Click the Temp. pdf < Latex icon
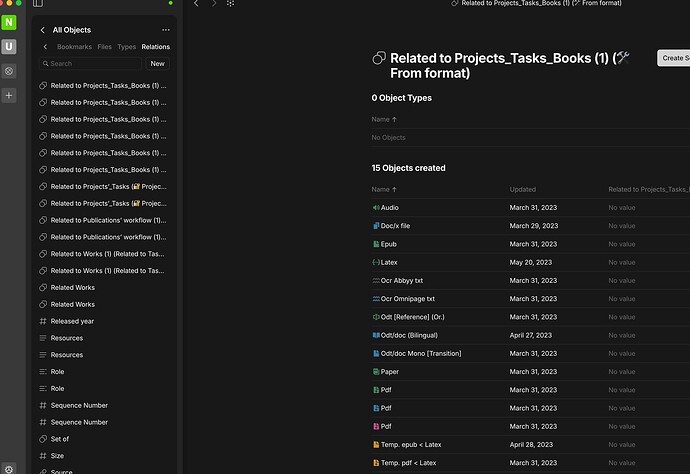The height and width of the screenshot is (474, 690). (376, 463)
